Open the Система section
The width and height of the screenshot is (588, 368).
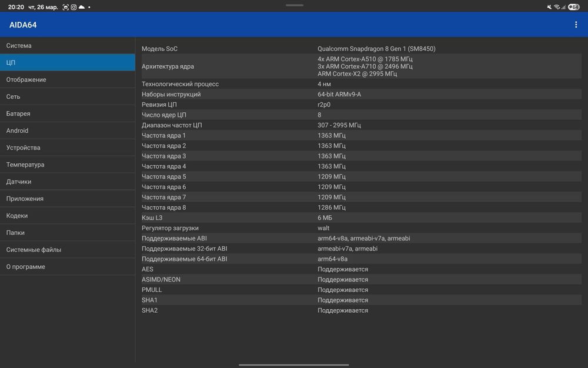pyautogui.click(x=68, y=45)
